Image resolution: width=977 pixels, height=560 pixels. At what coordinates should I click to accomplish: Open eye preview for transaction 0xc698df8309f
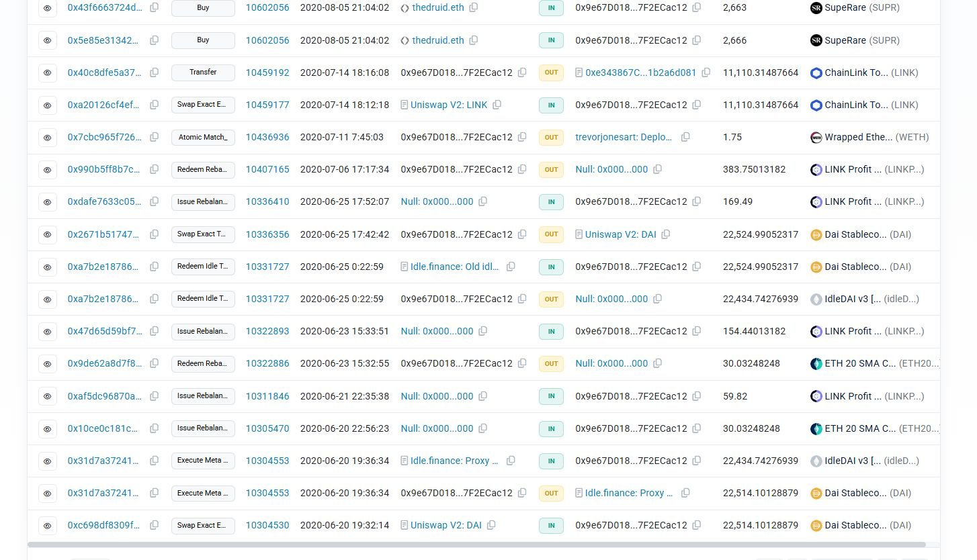48,526
